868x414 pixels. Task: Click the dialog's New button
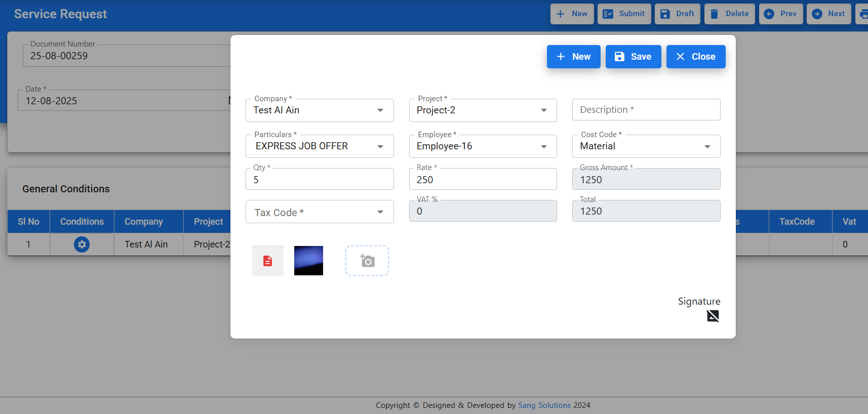[x=573, y=57]
